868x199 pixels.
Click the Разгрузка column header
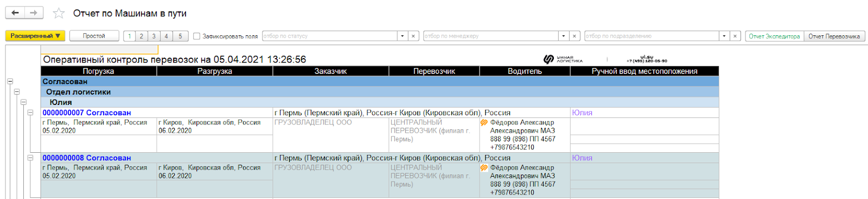click(x=215, y=71)
